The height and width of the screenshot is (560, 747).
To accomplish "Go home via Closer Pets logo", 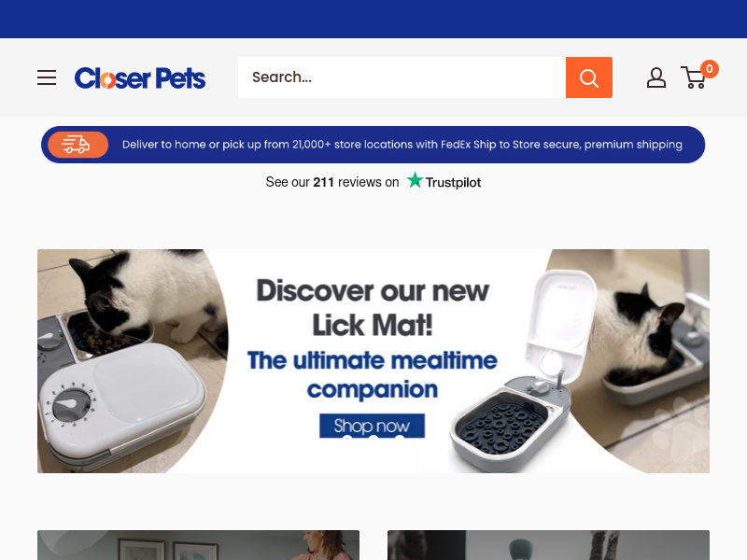I will click(x=139, y=78).
